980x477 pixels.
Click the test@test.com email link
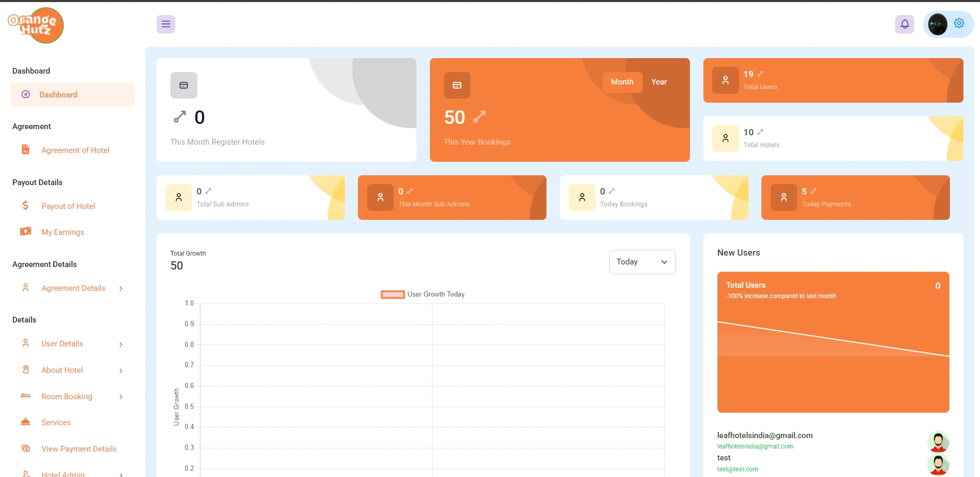click(737, 469)
